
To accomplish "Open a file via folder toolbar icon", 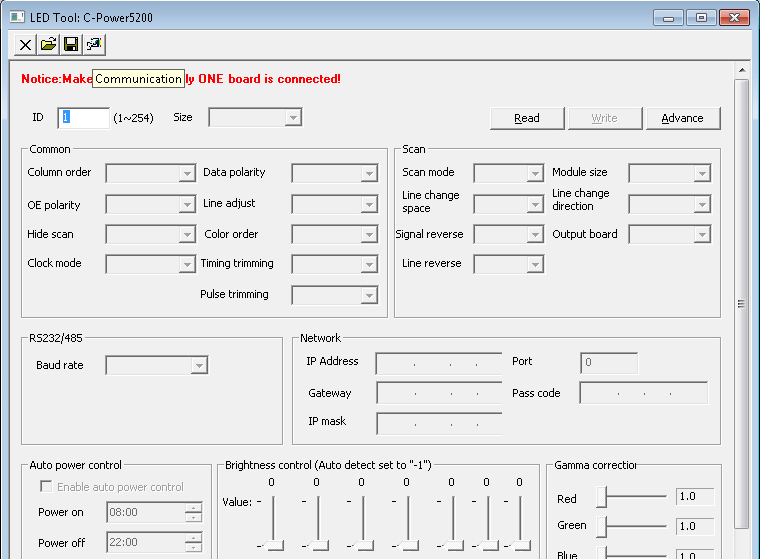I will click(48, 45).
